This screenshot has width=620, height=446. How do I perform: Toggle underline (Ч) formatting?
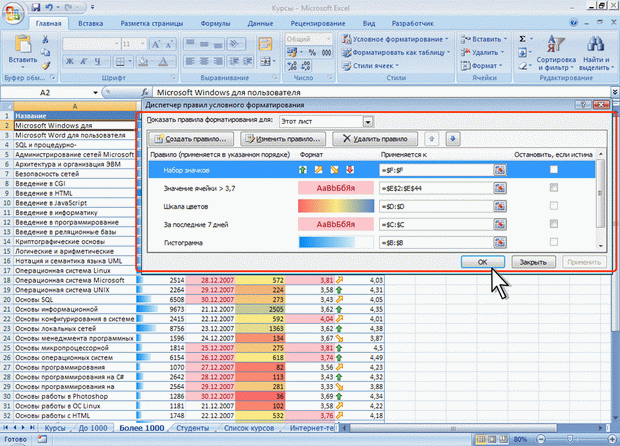pyautogui.click(x=97, y=61)
